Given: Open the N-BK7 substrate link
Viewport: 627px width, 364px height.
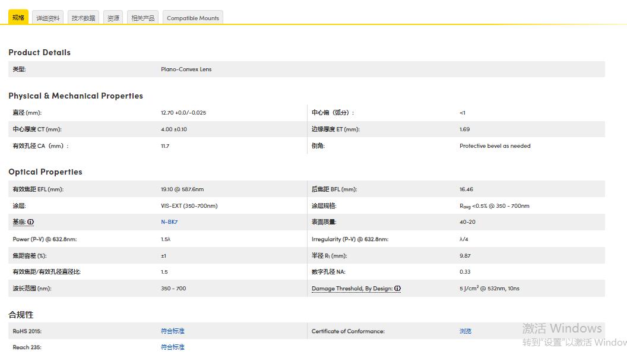Looking at the screenshot, I should pos(169,222).
